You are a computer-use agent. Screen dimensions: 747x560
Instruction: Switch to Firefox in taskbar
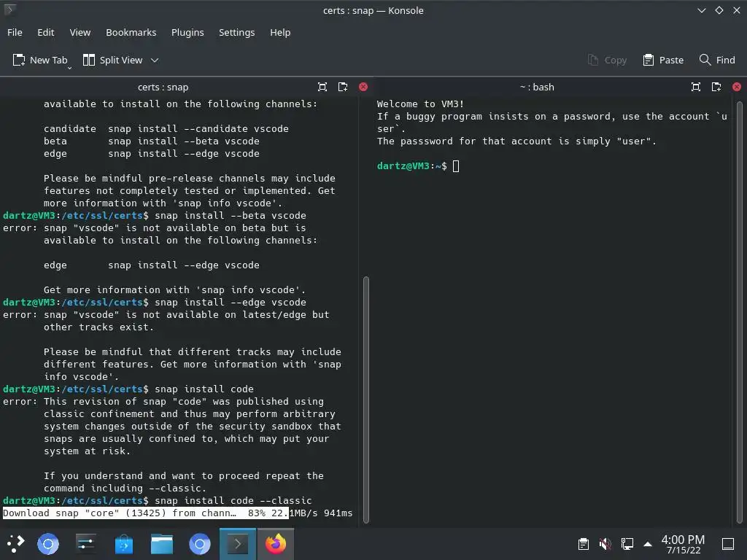[275, 543]
